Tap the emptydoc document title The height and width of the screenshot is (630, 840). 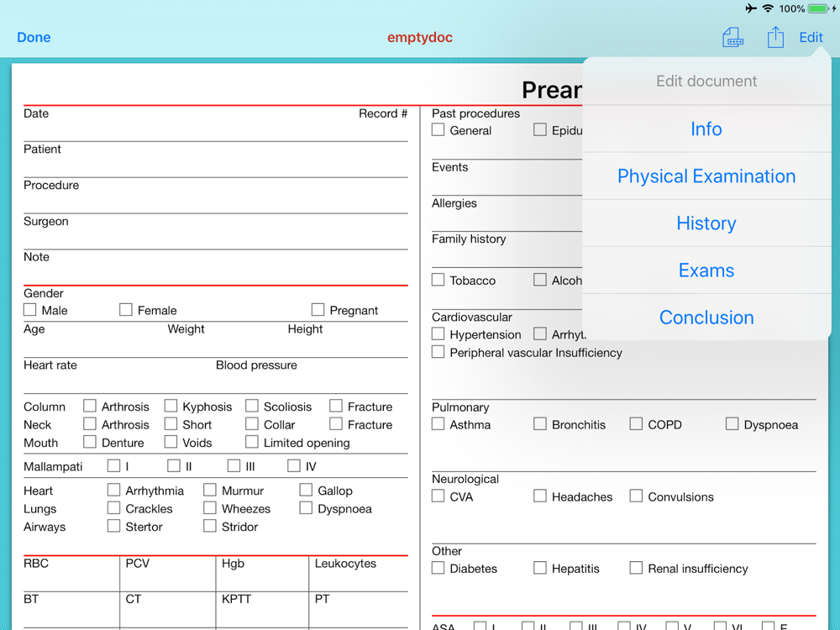[x=420, y=38]
